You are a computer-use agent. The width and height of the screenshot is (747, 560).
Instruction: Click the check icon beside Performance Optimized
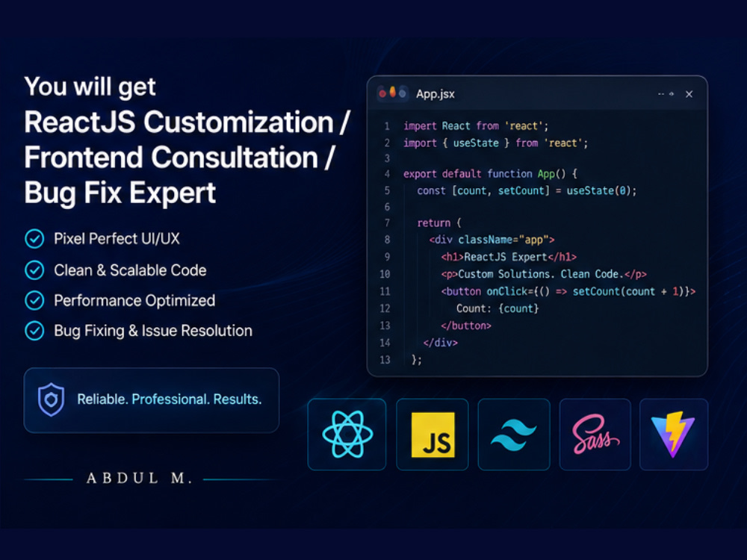coord(34,300)
